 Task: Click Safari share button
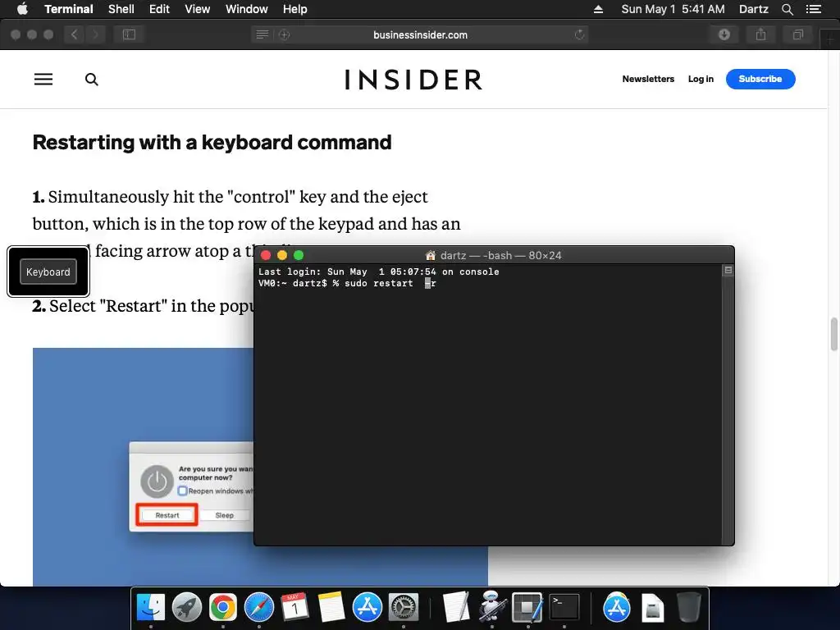tap(760, 34)
